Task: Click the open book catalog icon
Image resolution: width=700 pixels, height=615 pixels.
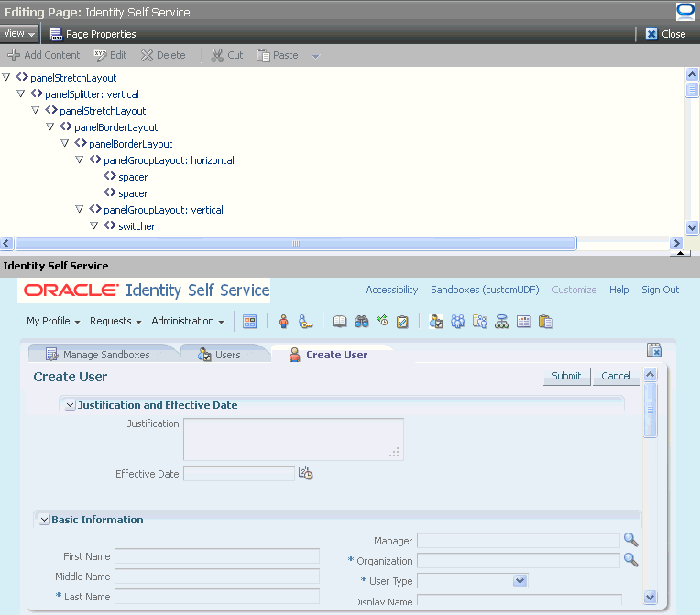Action: [x=340, y=322]
